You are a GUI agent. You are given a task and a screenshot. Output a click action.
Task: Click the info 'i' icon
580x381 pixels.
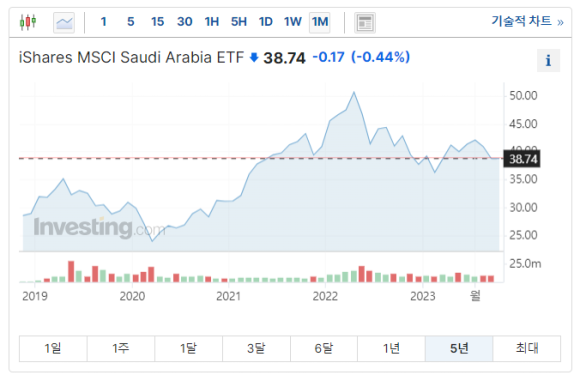[x=548, y=60]
